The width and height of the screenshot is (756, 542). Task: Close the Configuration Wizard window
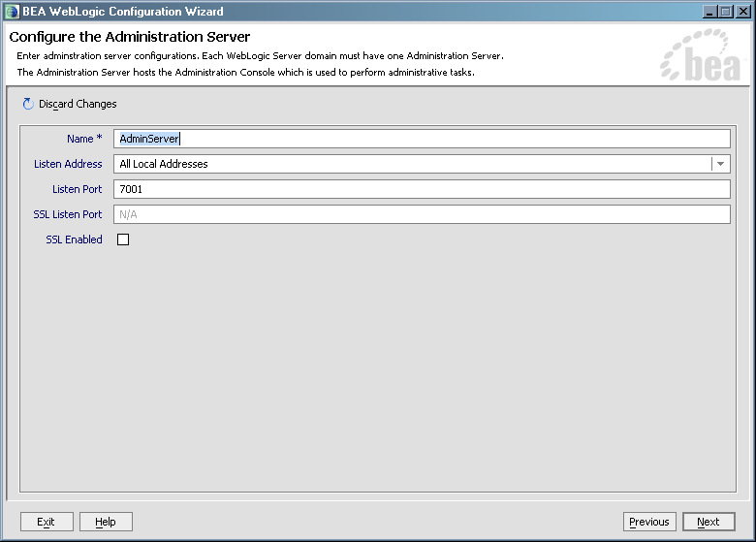point(743,12)
